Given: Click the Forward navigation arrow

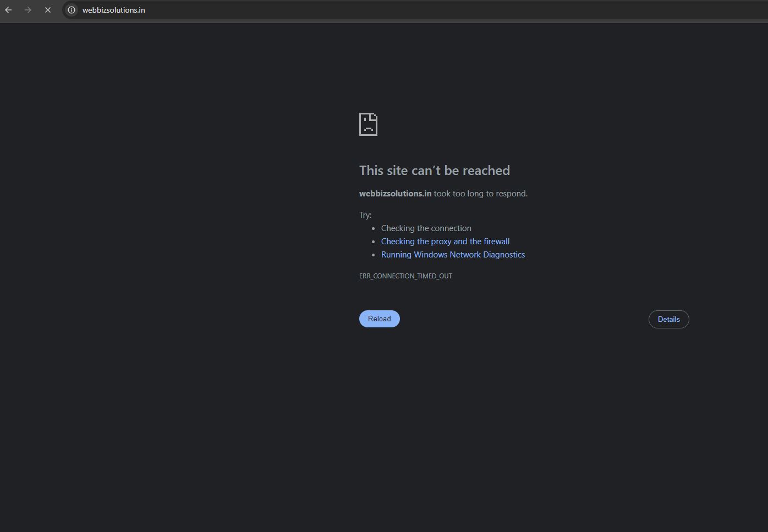Looking at the screenshot, I should click(28, 10).
